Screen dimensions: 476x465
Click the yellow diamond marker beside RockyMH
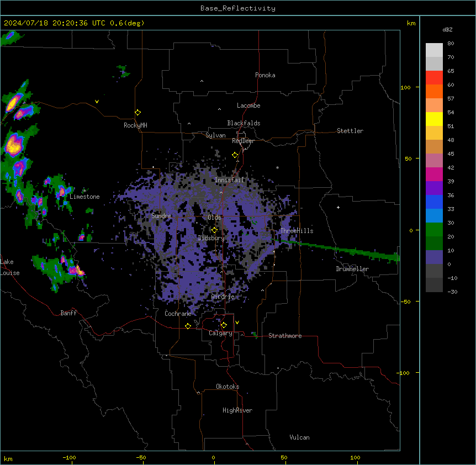[137, 113]
